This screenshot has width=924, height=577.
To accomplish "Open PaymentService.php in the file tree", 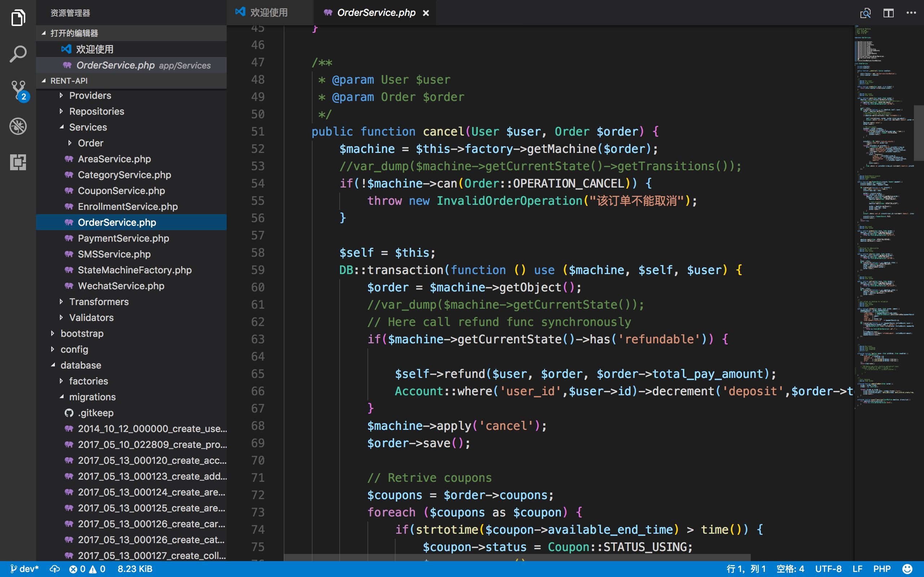I will coord(123,238).
